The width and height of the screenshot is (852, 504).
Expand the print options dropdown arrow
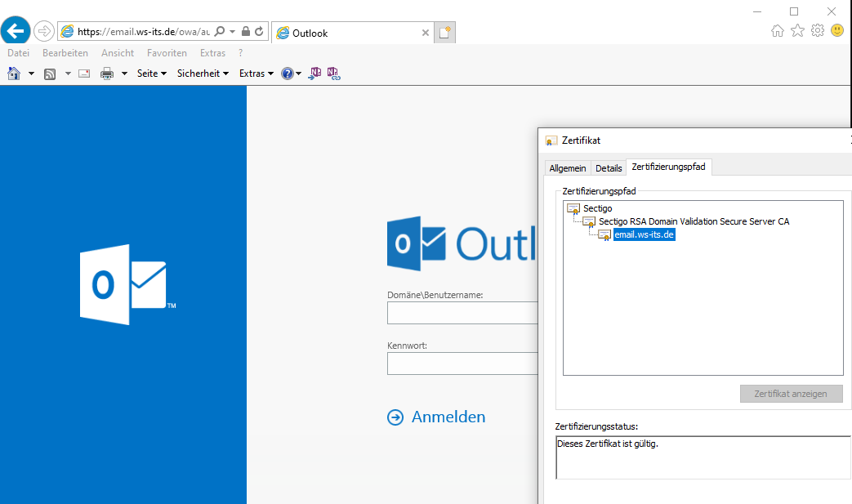pos(124,74)
